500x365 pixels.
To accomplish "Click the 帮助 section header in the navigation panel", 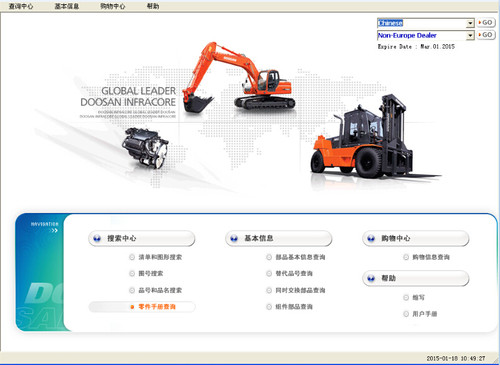I will 416,278.
